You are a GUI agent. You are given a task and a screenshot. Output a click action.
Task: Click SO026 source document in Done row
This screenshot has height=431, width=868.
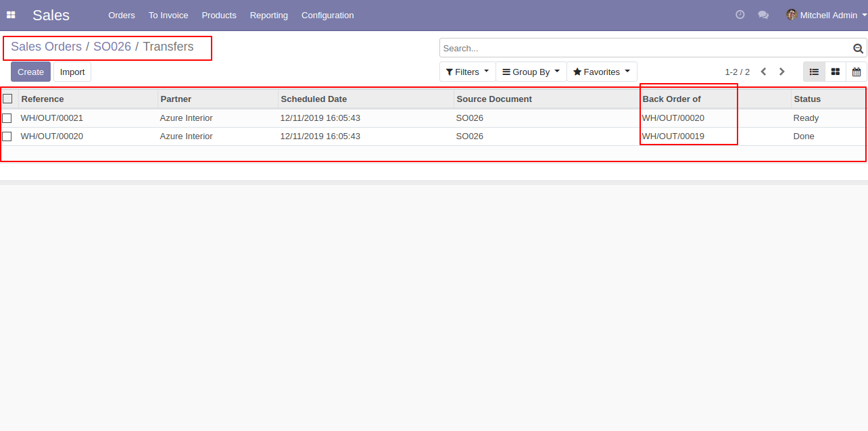tap(470, 136)
